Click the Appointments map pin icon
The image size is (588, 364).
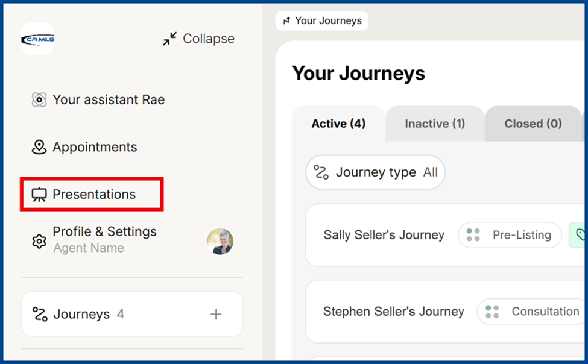pos(39,147)
